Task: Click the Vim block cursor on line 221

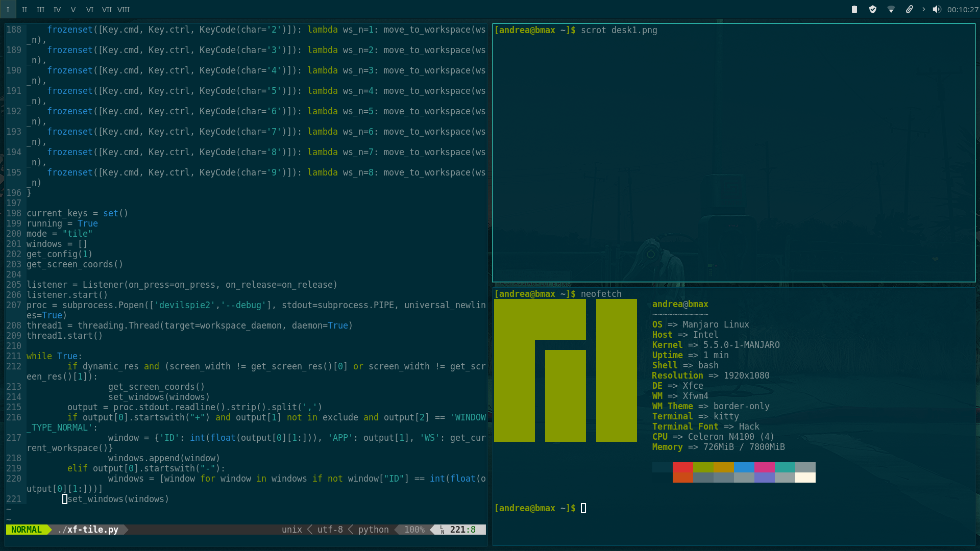Action: (x=65, y=499)
